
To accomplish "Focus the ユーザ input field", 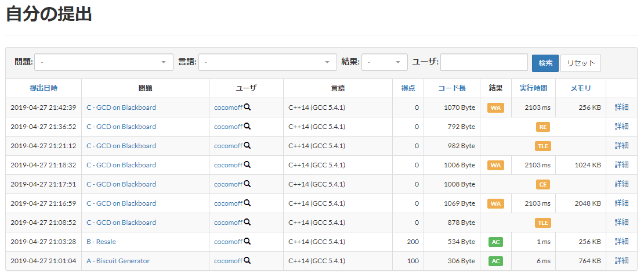I will (x=484, y=62).
